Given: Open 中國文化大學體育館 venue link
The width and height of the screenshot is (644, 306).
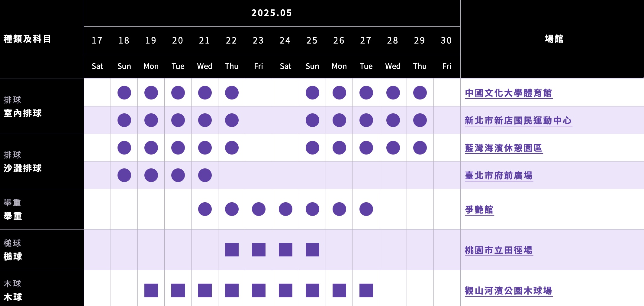Looking at the screenshot, I should pyautogui.click(x=509, y=93).
